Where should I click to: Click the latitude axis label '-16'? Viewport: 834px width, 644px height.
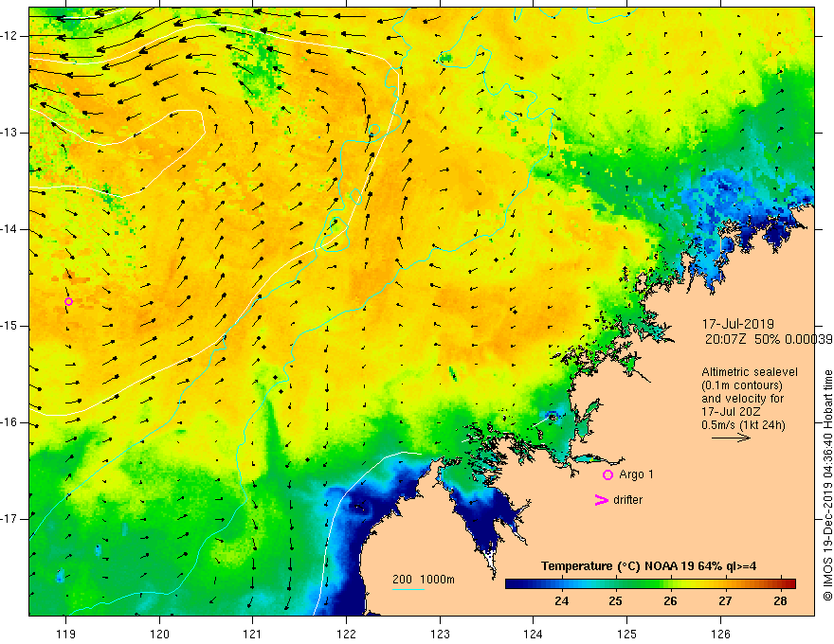tap(10, 422)
